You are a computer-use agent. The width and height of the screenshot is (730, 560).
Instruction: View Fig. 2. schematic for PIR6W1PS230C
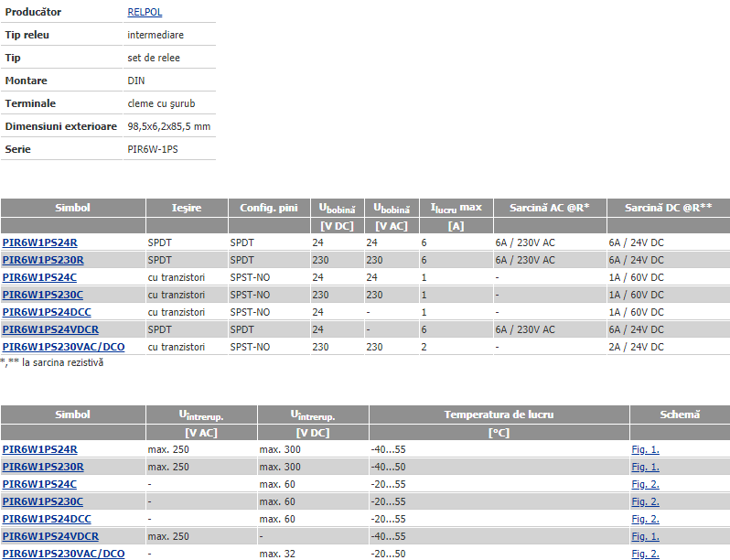tap(645, 501)
